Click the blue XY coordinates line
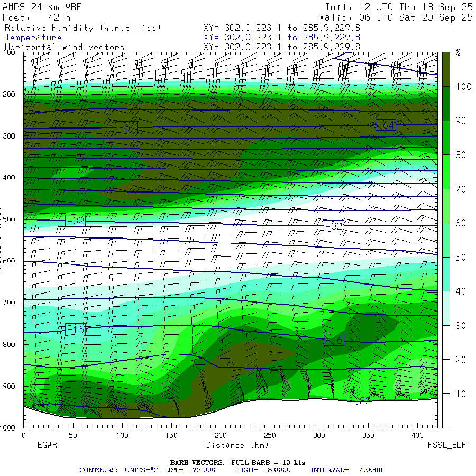The image size is (476, 476). (x=282, y=38)
